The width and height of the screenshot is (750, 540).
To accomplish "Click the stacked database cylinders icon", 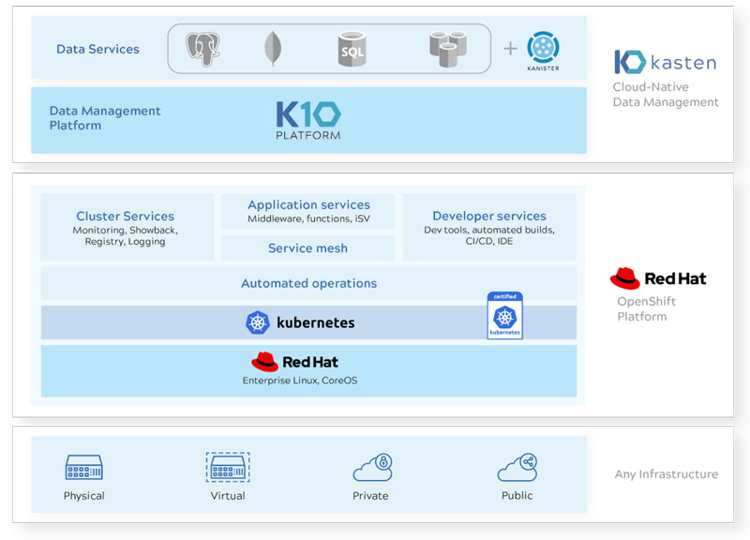I will [x=448, y=48].
